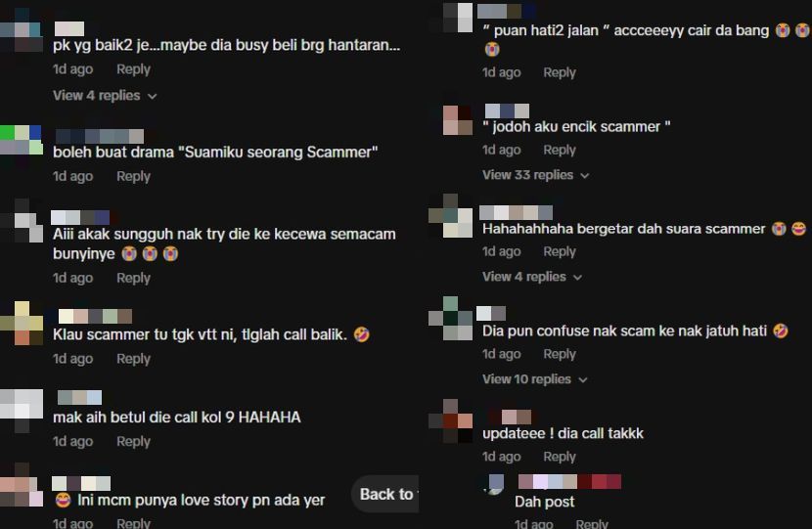Click avatar beside 'Dia pun confuse' comment

point(451,319)
